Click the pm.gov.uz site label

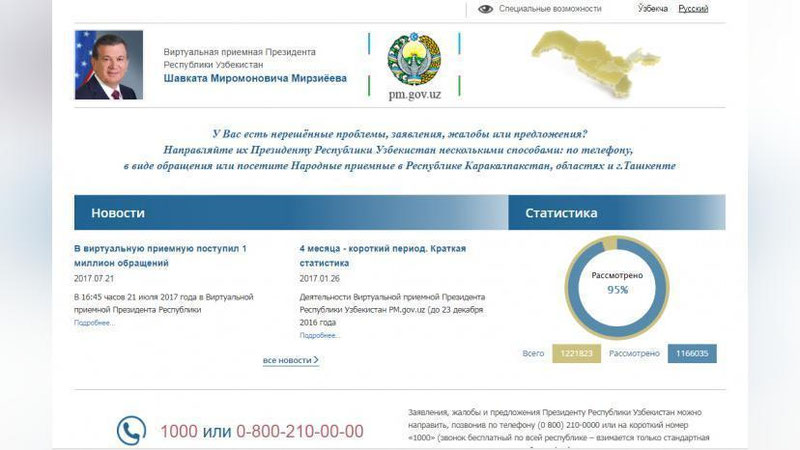(x=414, y=94)
